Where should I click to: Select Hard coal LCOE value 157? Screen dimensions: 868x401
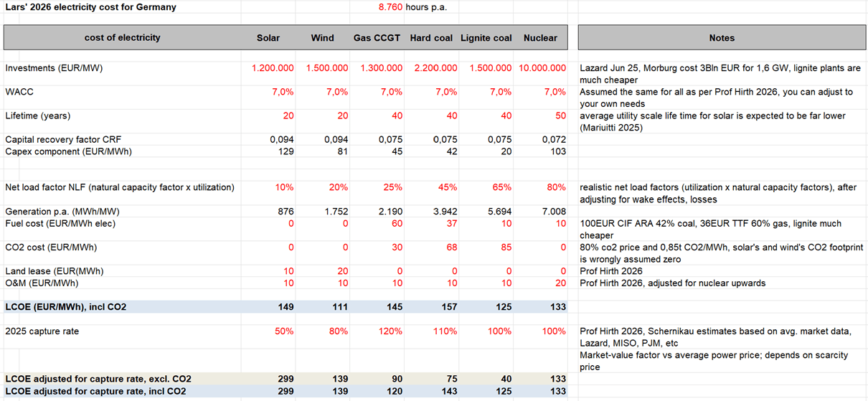tap(448, 307)
